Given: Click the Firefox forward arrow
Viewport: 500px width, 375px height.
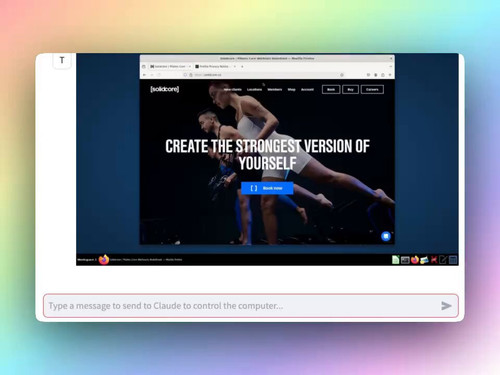Looking at the screenshot, I should (152, 75).
